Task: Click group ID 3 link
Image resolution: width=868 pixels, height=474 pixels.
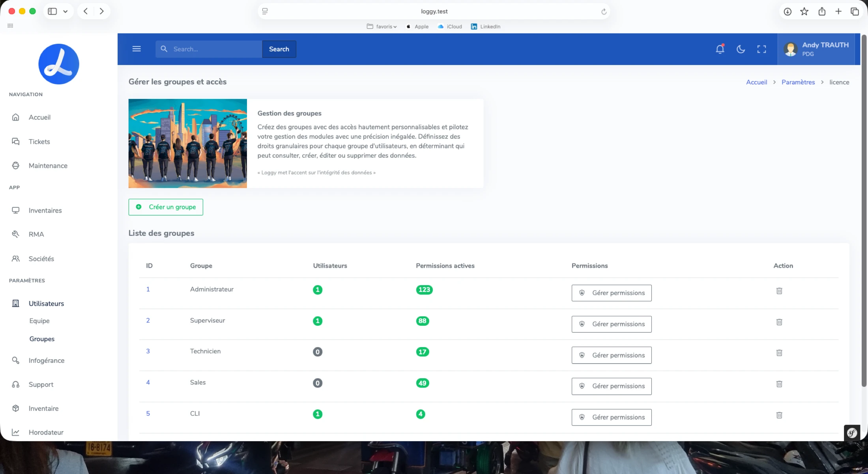Action: click(148, 351)
